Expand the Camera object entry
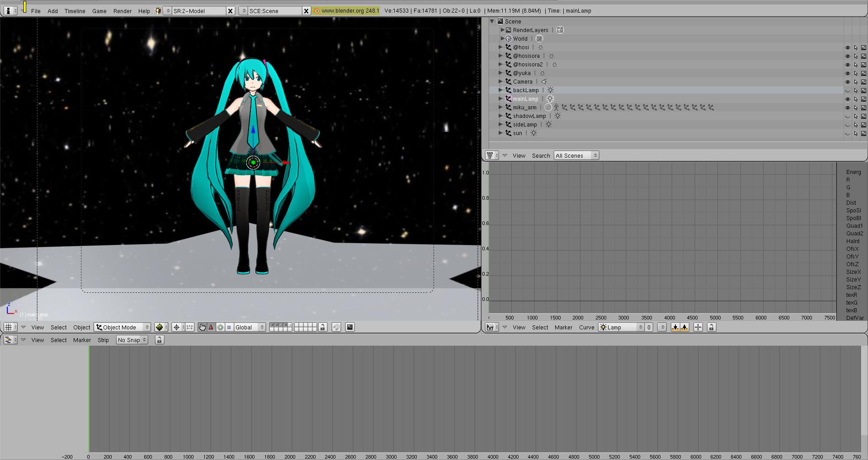This screenshot has height=460, width=868. click(x=500, y=81)
